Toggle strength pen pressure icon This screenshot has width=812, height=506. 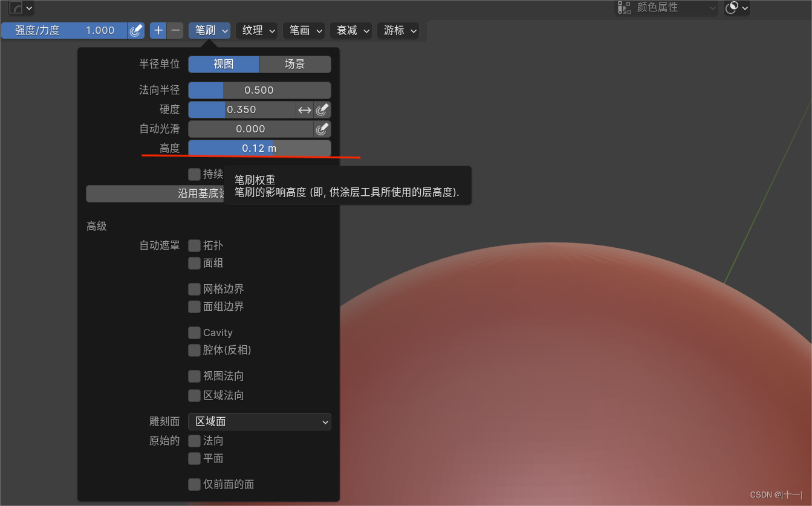pyautogui.click(x=137, y=30)
